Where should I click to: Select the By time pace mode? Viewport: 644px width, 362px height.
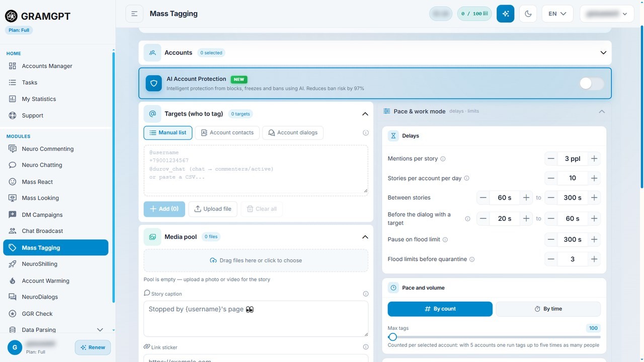pos(548,309)
